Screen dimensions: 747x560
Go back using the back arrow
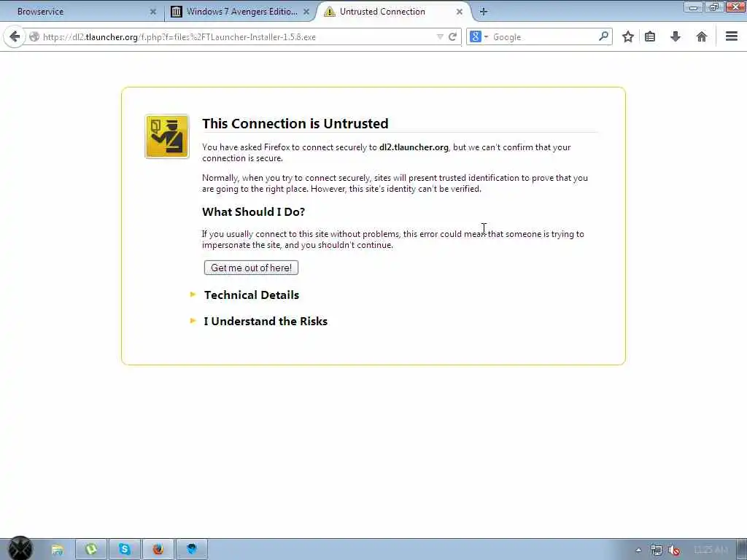point(15,36)
